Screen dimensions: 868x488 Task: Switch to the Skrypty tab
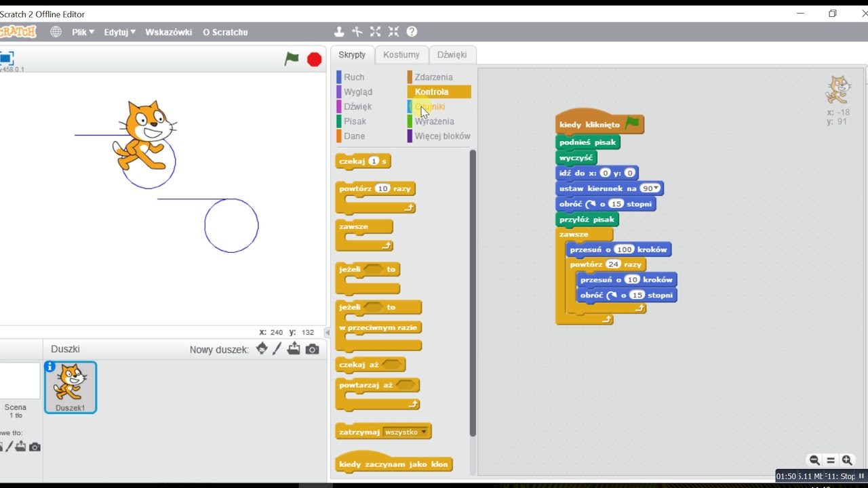pyautogui.click(x=352, y=55)
